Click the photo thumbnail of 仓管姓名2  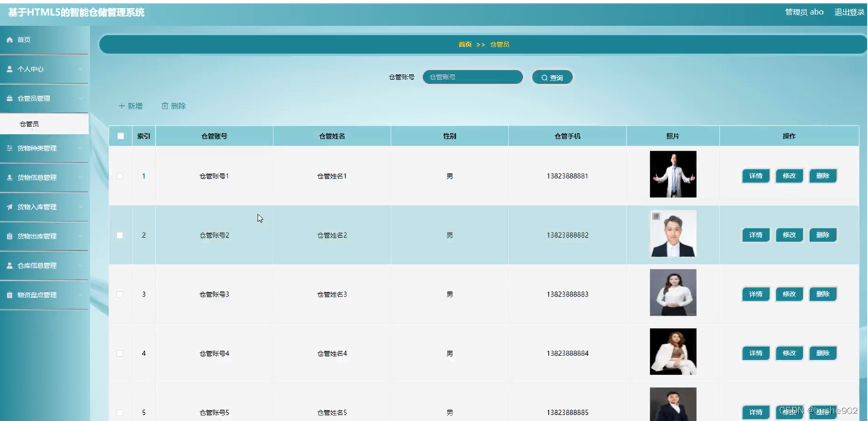tap(673, 234)
